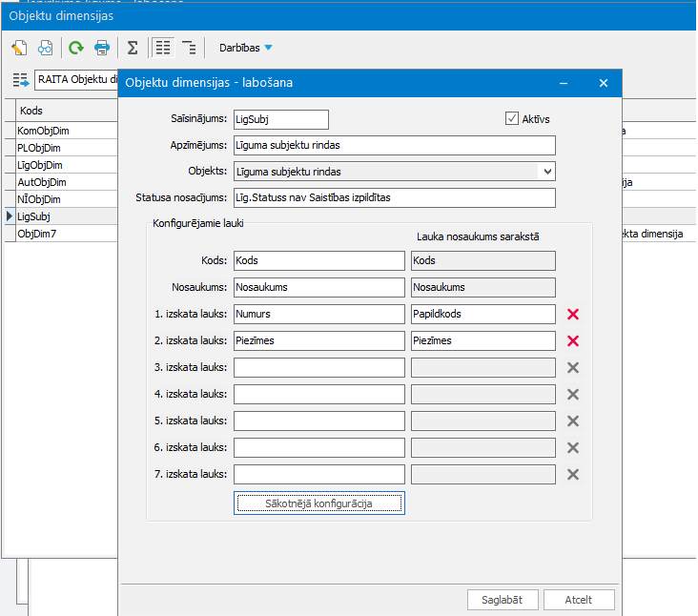Select the ObjDim7 row in list

pos(57,234)
